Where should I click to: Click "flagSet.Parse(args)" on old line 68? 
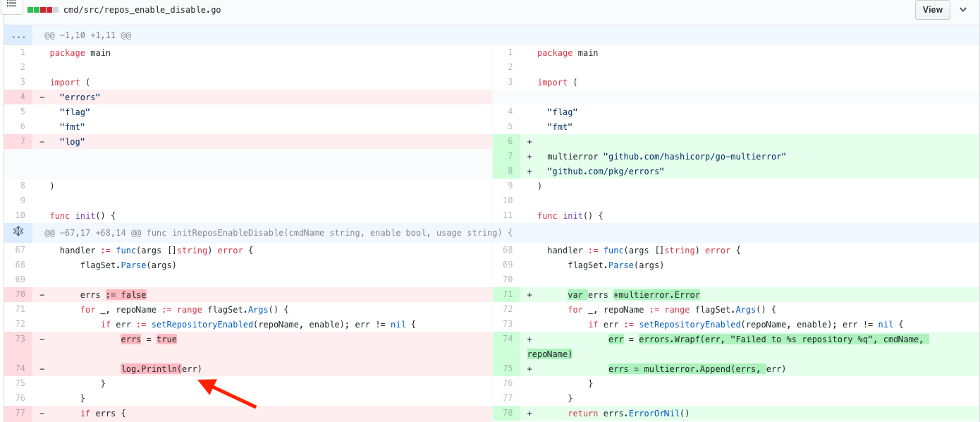click(128, 265)
